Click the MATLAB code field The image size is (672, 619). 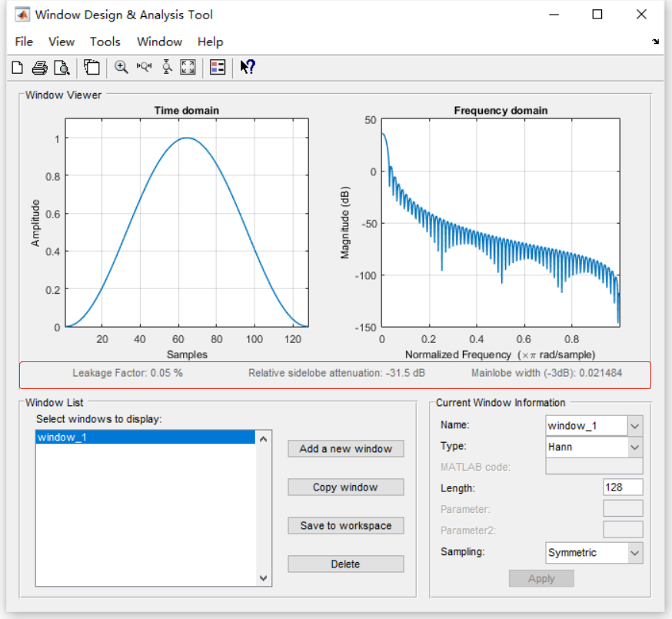(x=594, y=467)
